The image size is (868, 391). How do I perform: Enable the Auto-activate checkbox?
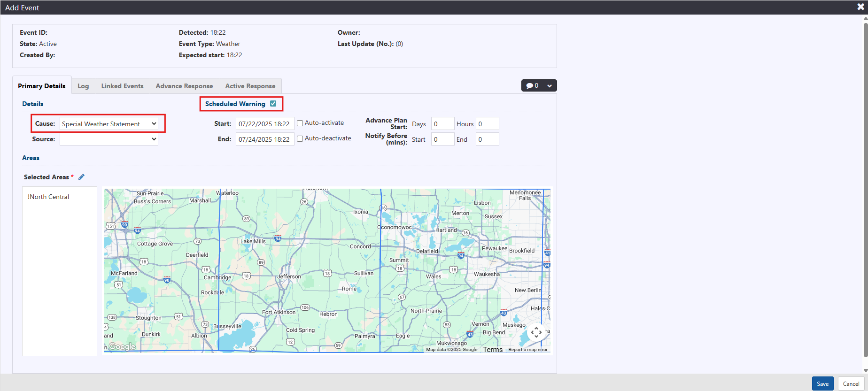tap(300, 123)
